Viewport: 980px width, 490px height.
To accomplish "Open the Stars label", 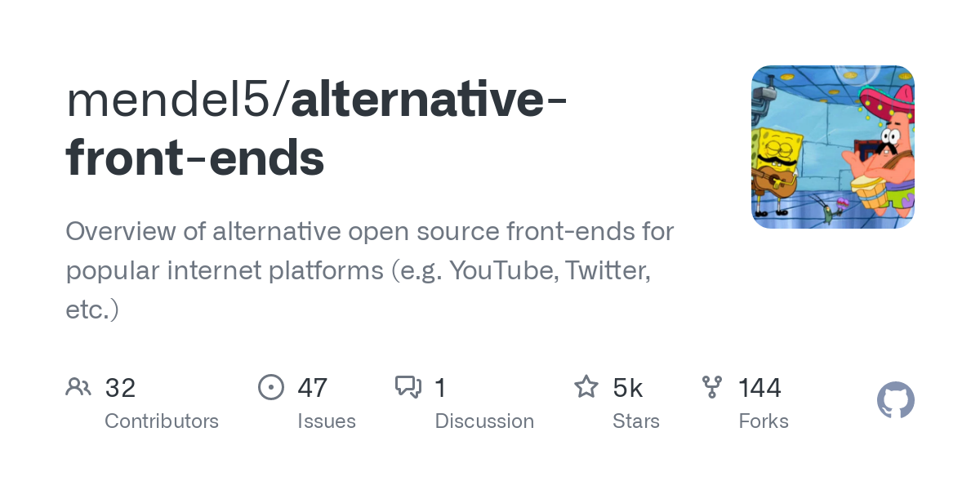I will click(636, 421).
